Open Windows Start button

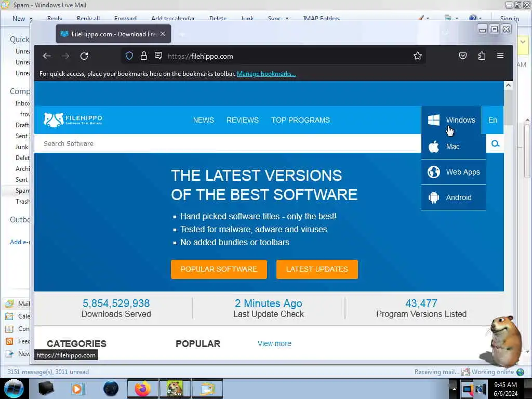tap(14, 389)
